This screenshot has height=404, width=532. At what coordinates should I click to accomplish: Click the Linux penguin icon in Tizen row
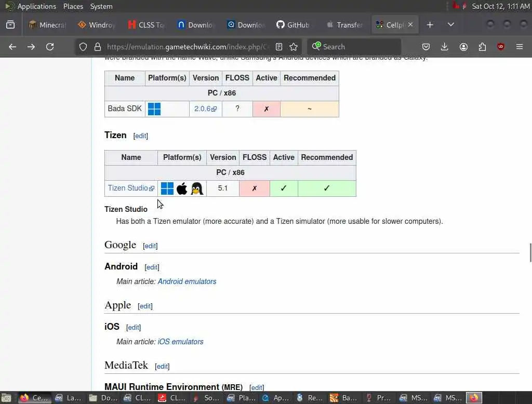[x=197, y=188]
